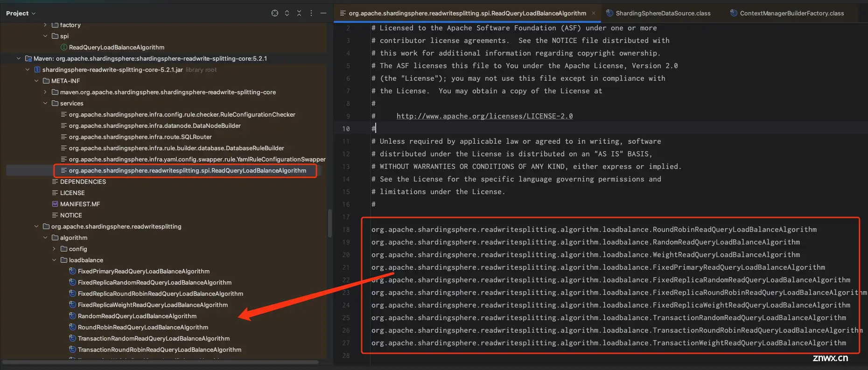Viewport: 868px width, 370px height.
Task: Open RuleConfigurationChecker services file
Action: (182, 114)
